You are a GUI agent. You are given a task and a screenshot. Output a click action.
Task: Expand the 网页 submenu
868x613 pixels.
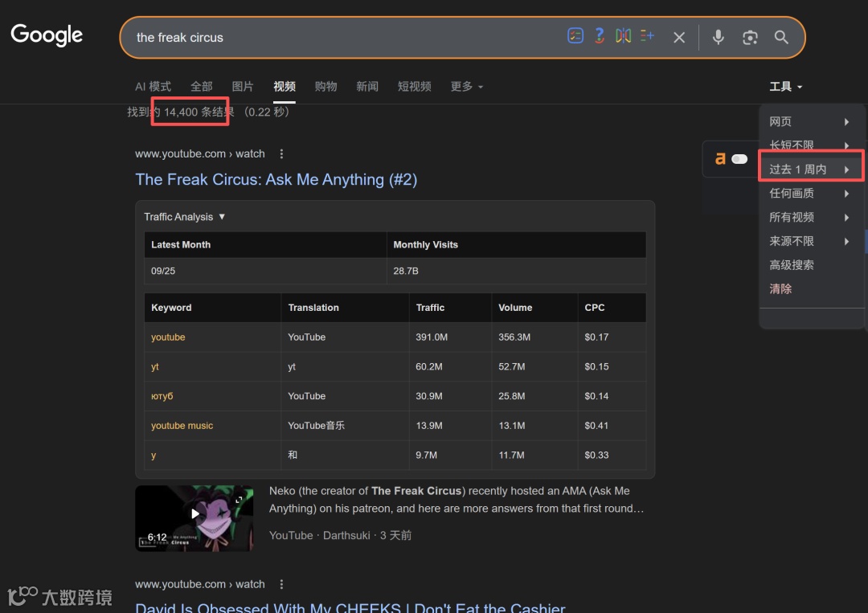(811, 121)
